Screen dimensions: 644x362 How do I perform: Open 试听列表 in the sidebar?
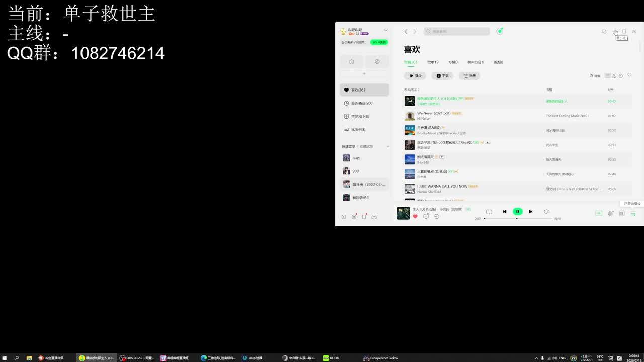click(x=364, y=129)
